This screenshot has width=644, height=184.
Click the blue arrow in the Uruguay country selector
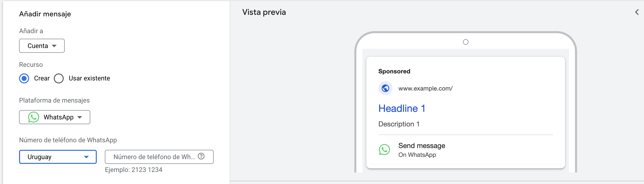(87, 157)
